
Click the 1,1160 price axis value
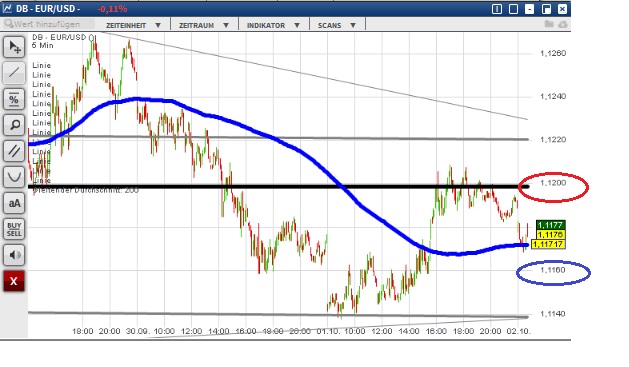(x=553, y=270)
